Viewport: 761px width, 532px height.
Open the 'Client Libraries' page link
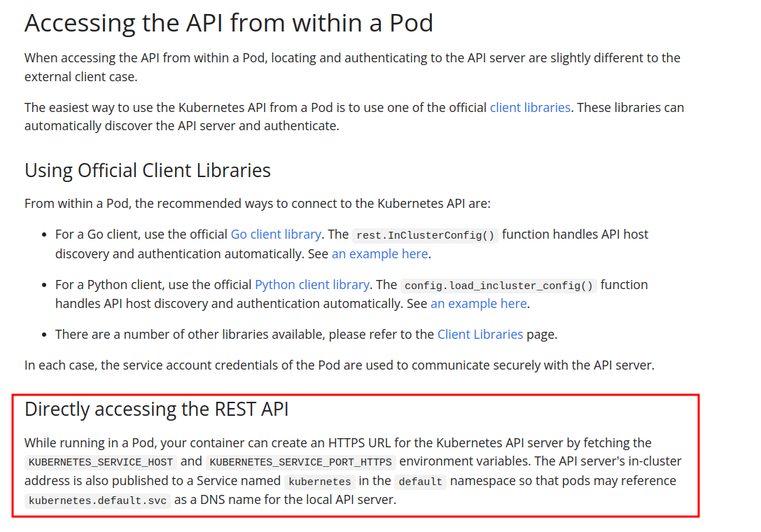coord(480,334)
